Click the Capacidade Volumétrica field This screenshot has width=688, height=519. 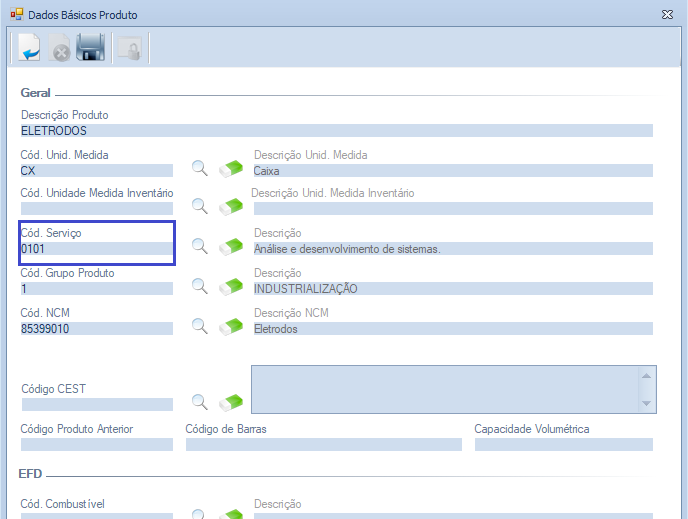click(564, 444)
